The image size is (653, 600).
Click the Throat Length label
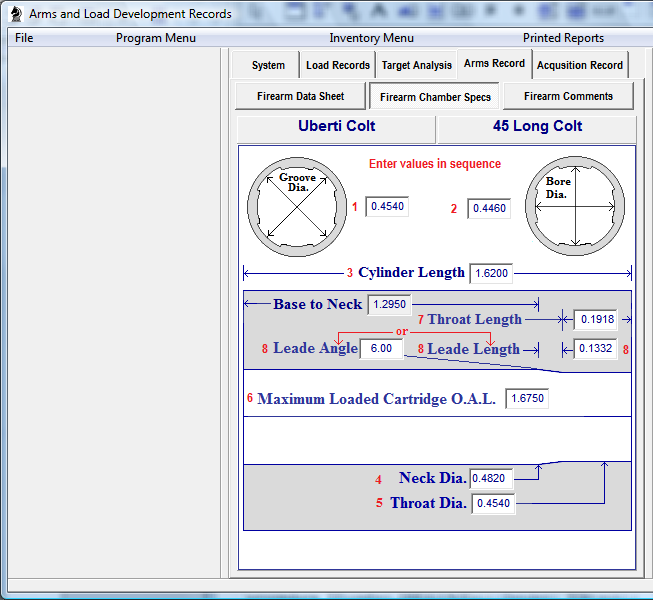coord(475,319)
